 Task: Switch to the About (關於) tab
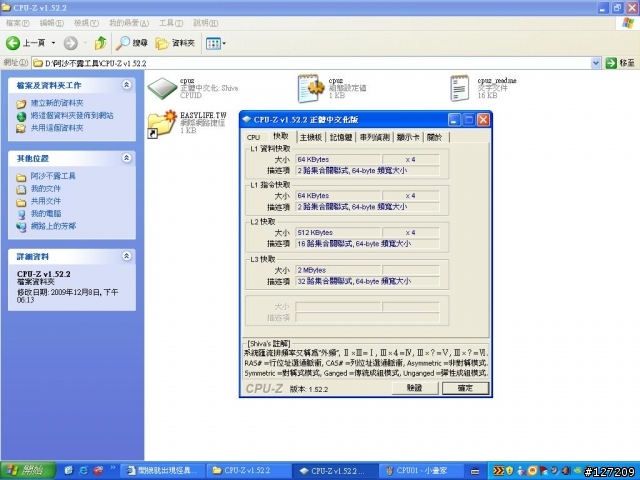pos(435,138)
